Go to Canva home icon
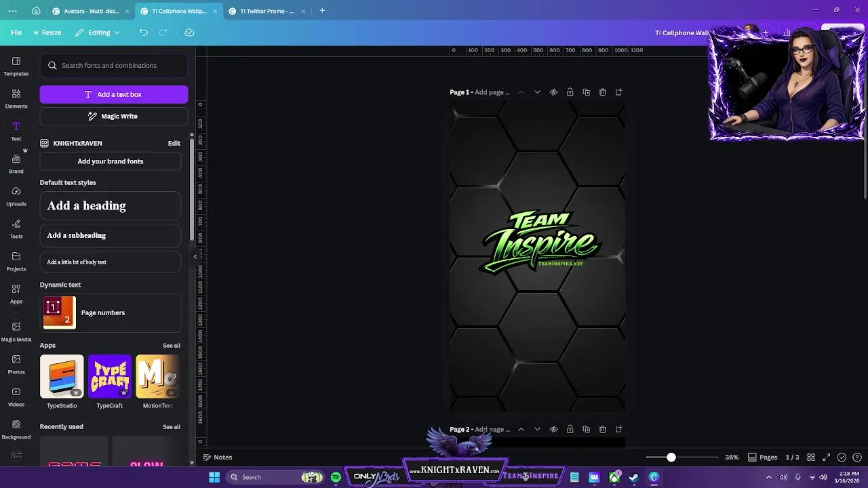The height and width of the screenshot is (488, 868). pos(36,11)
